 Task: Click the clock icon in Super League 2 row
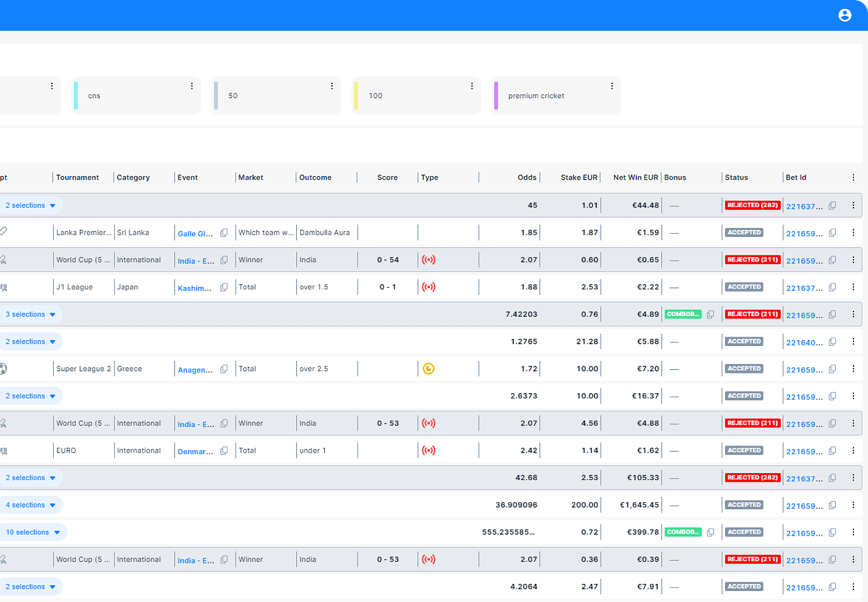click(429, 369)
